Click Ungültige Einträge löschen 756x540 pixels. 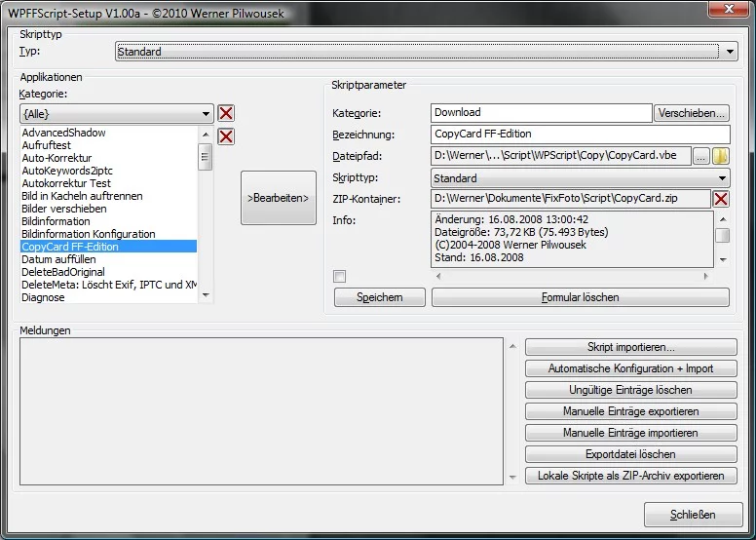click(x=631, y=390)
